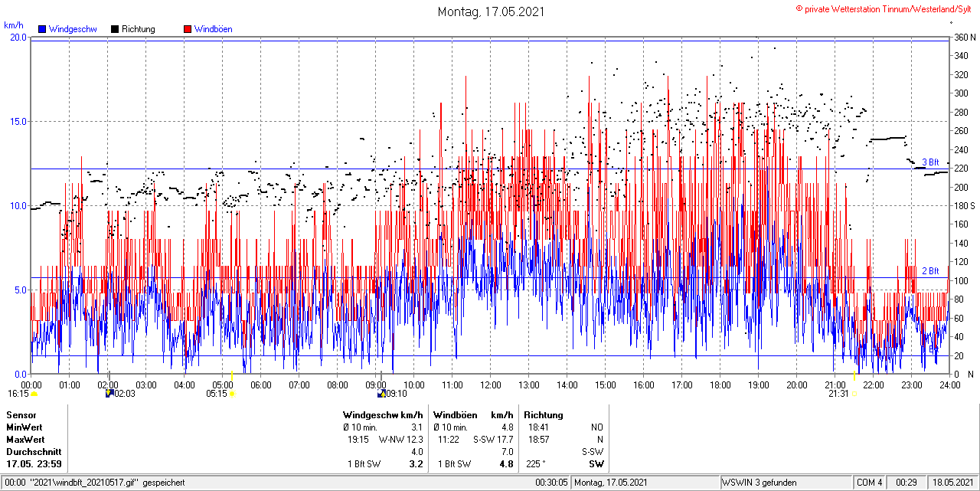Screen dimensions: 980x491
Task: Click the COM 4 status bar field
Action: 870,483
